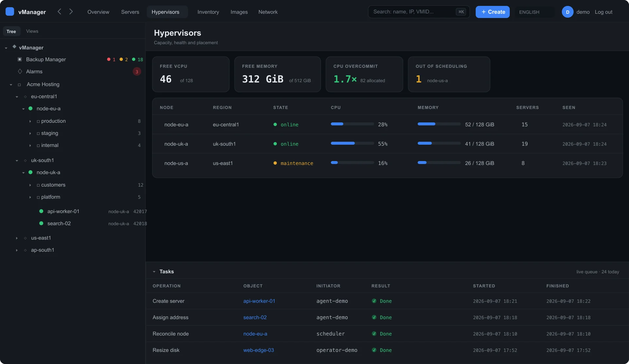Go forward with the right arrow
Screen dimensions: 629x364
71,11
